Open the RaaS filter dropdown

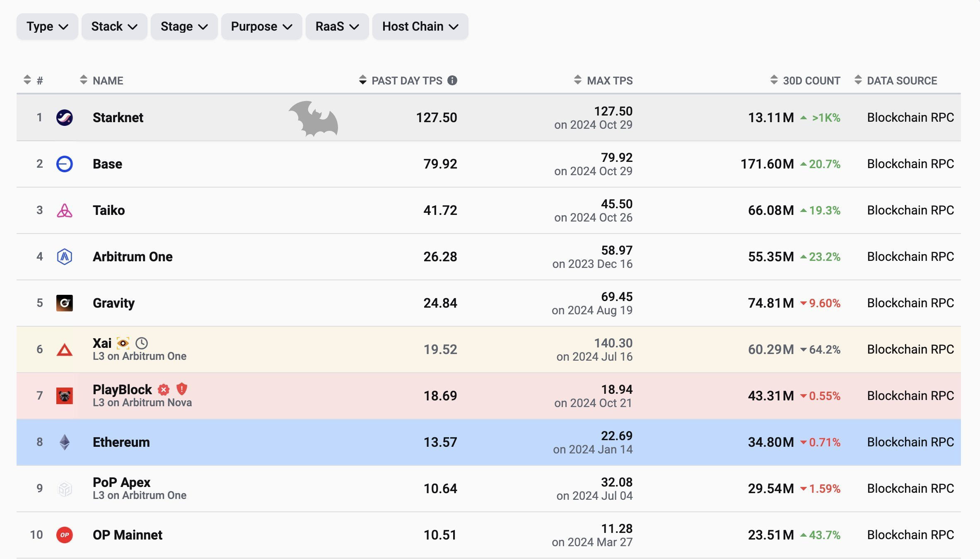click(x=337, y=27)
